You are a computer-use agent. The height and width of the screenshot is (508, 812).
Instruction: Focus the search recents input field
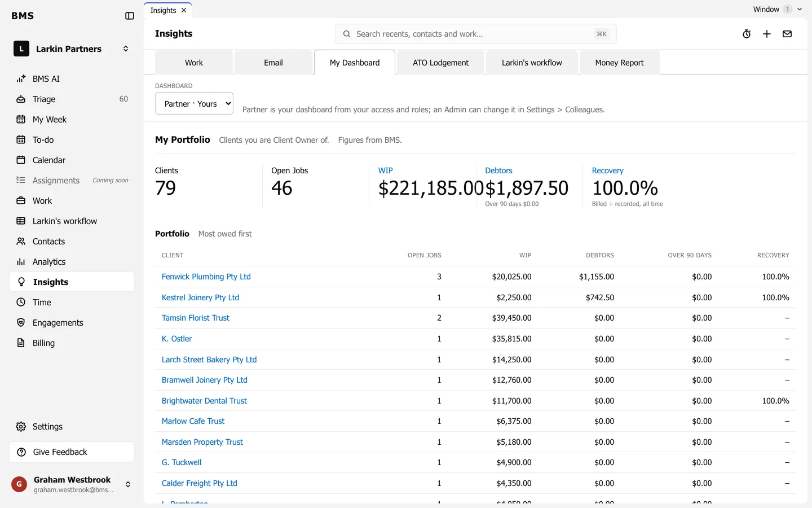pyautogui.click(x=475, y=34)
